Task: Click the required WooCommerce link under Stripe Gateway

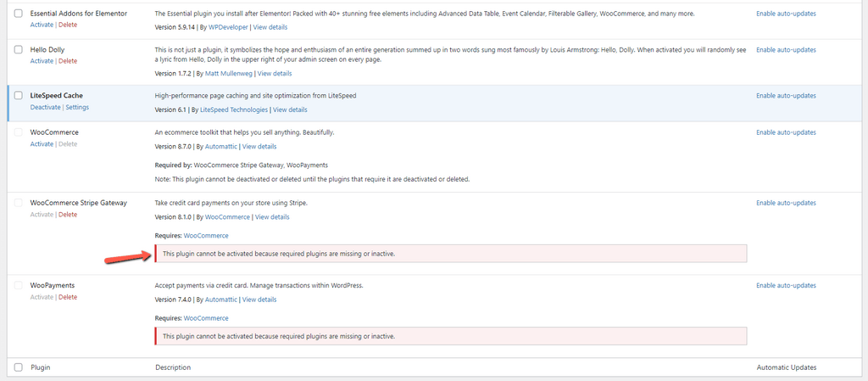Action: [x=206, y=236]
